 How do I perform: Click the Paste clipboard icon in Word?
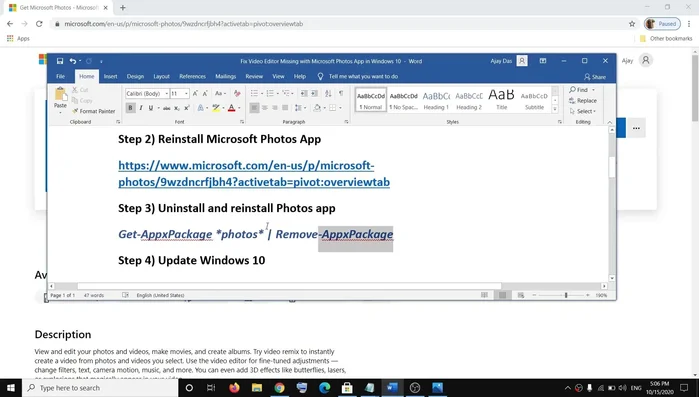click(60, 94)
